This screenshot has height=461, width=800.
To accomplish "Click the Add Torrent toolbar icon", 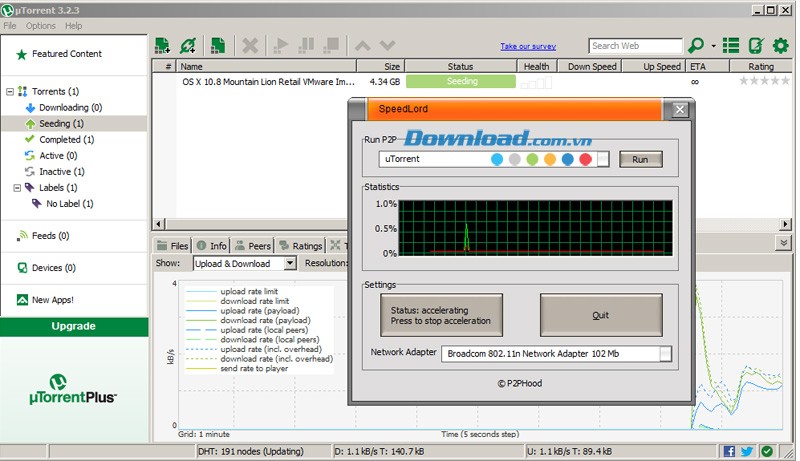I will tap(162, 46).
